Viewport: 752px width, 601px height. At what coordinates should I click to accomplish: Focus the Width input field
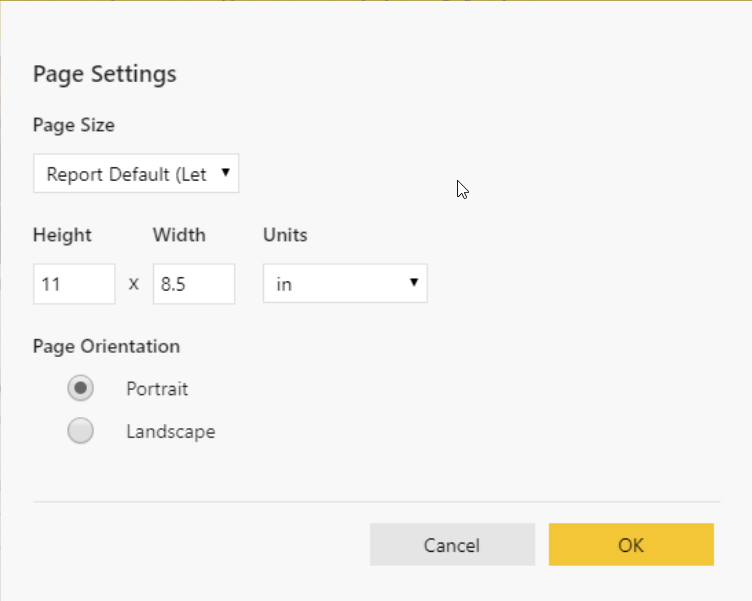(x=194, y=284)
